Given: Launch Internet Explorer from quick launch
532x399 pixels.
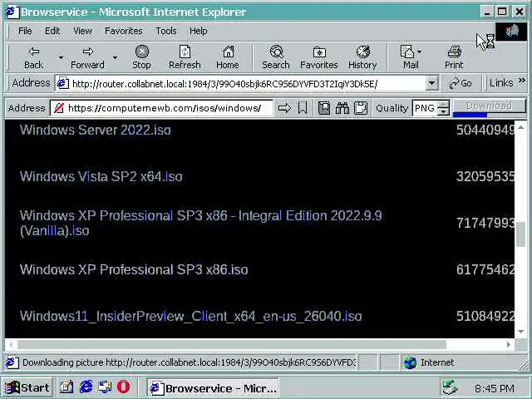Looking at the screenshot, I should click(86, 387).
